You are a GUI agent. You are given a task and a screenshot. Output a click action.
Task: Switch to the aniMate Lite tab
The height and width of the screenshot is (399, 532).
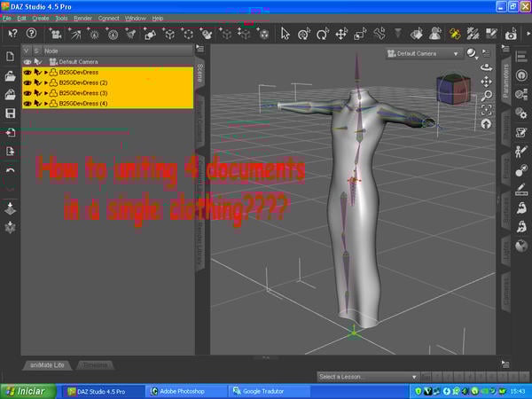(x=47, y=365)
